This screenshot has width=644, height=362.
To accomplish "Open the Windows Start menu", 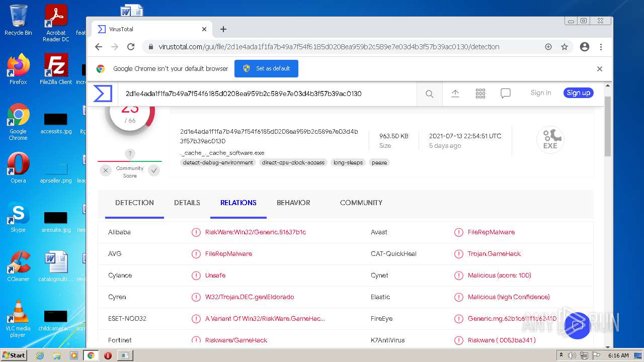I will click(14, 355).
